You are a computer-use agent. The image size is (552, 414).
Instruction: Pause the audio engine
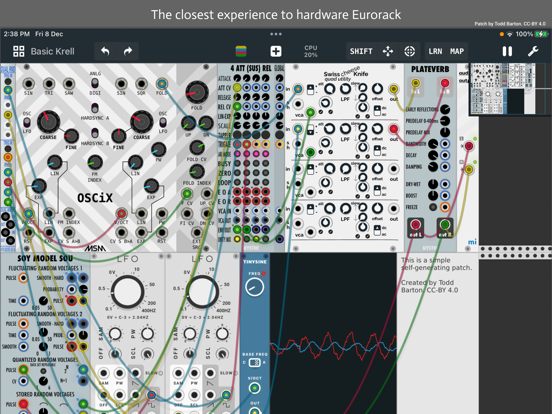pyautogui.click(x=507, y=51)
